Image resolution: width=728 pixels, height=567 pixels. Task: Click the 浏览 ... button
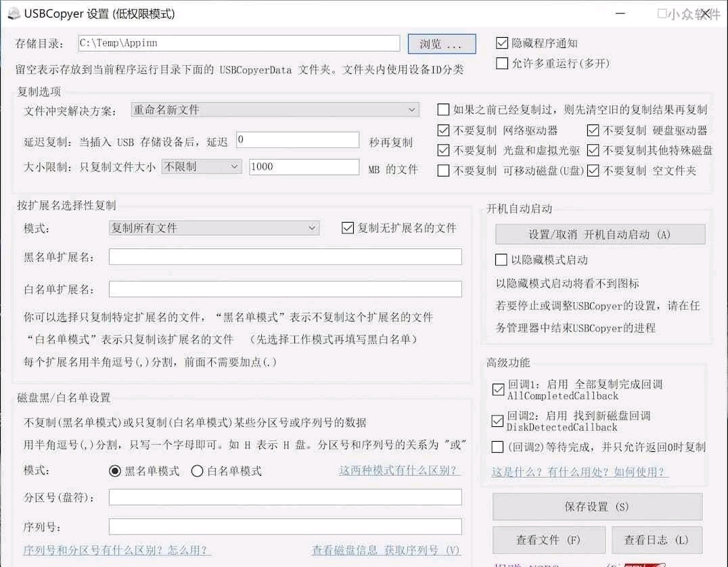coord(442,44)
